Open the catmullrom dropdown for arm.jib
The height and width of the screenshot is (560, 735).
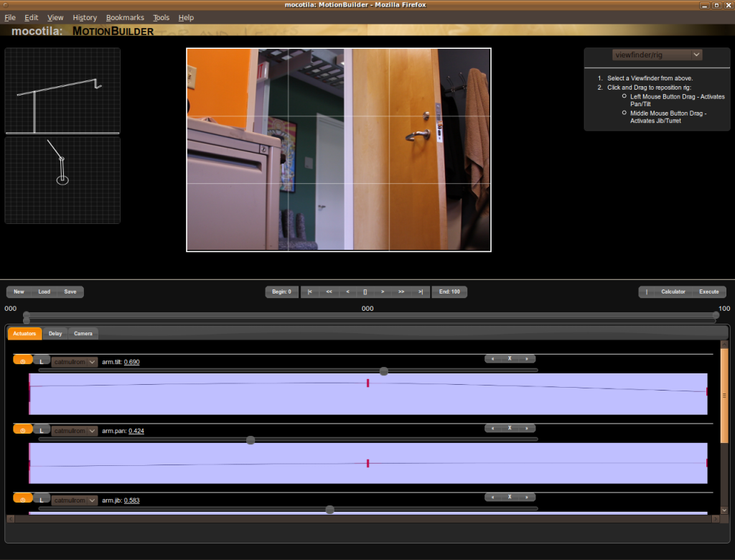(x=74, y=500)
